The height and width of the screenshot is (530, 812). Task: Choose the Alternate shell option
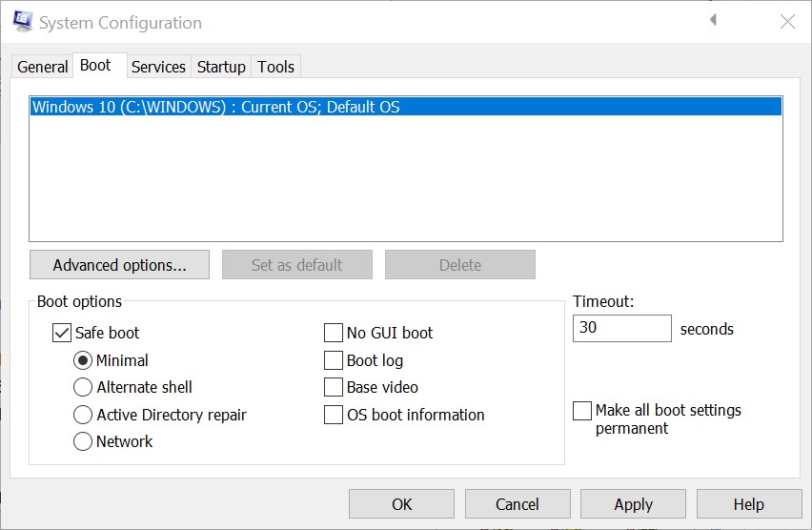83,387
